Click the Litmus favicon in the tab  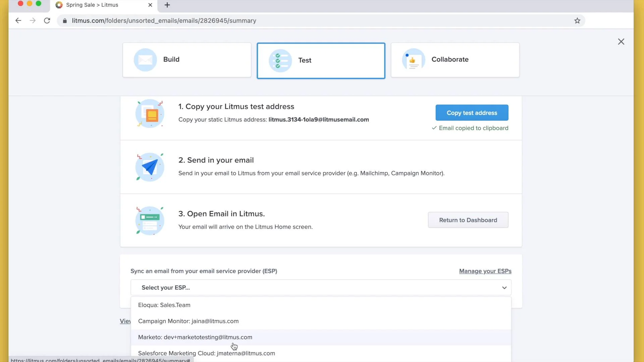59,5
